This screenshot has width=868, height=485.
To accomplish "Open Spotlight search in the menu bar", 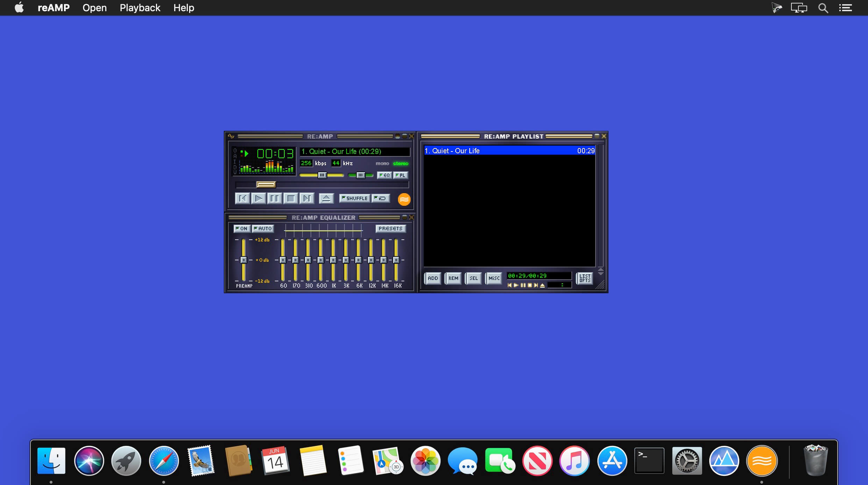I will tap(823, 8).
